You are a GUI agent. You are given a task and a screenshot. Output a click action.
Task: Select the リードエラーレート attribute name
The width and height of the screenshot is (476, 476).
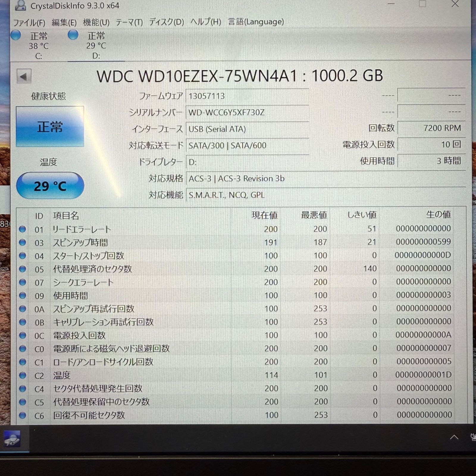(x=82, y=229)
